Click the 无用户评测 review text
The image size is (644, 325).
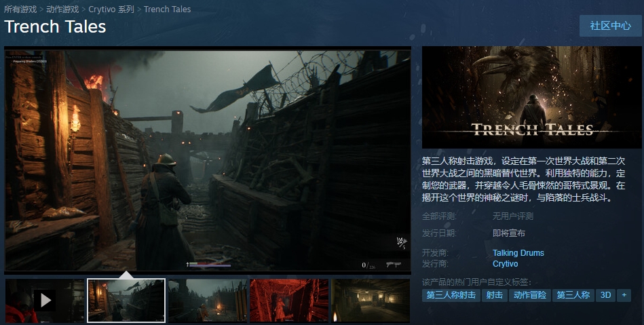[x=513, y=216]
